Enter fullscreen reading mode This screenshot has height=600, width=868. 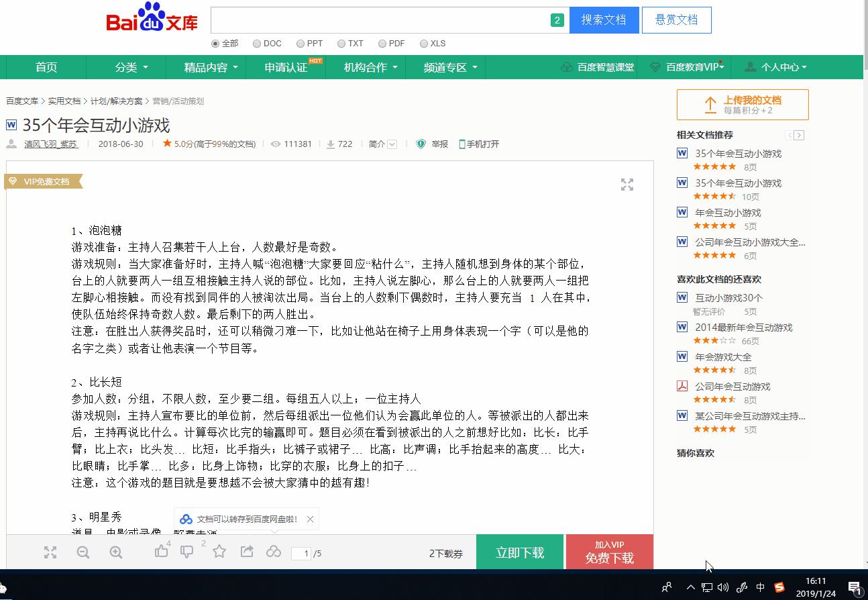coord(627,185)
